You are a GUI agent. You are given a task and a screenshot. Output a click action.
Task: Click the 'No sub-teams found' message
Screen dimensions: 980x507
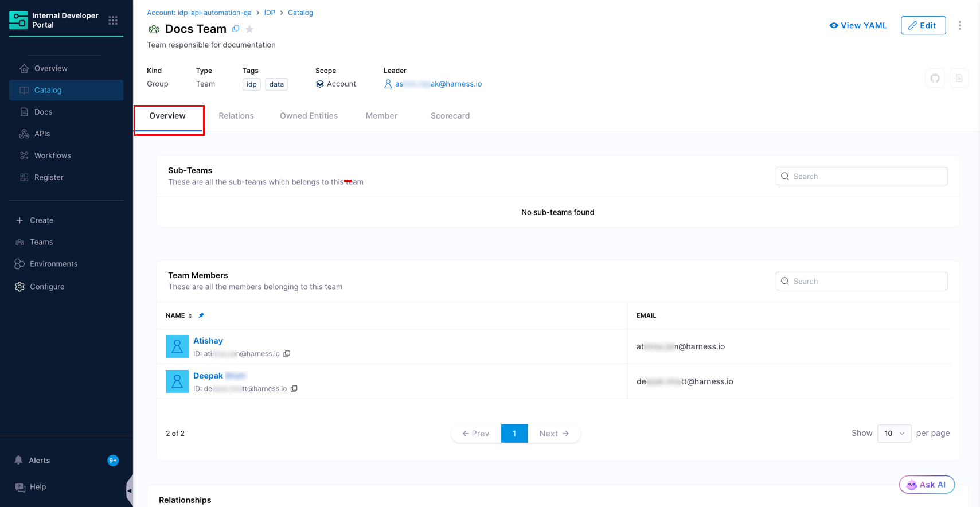(x=557, y=212)
